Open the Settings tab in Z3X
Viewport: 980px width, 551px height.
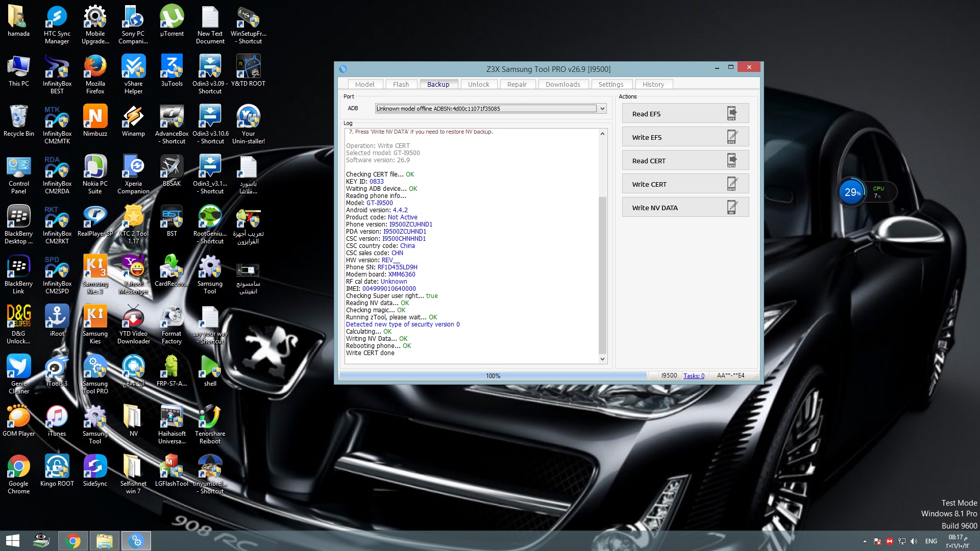click(x=610, y=84)
